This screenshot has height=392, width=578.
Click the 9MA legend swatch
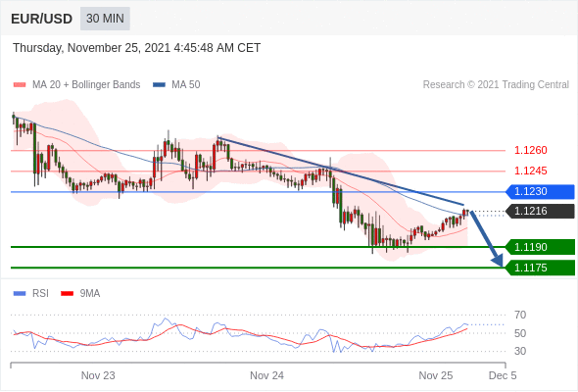tap(67, 294)
